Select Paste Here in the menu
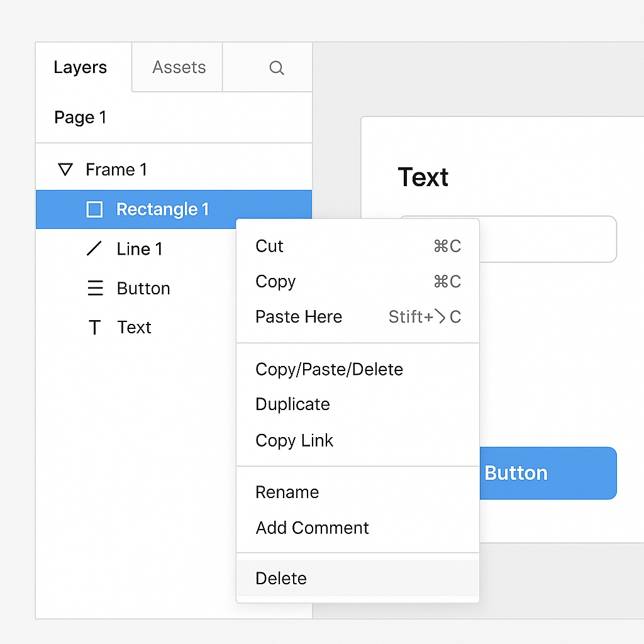Image resolution: width=644 pixels, height=644 pixels. tap(298, 316)
